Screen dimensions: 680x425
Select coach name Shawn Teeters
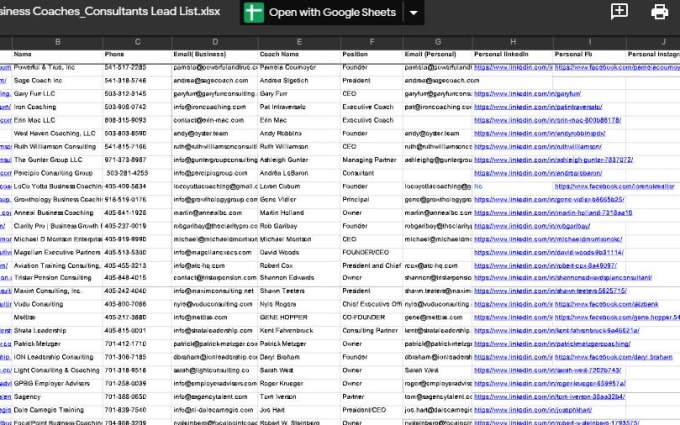click(299, 291)
